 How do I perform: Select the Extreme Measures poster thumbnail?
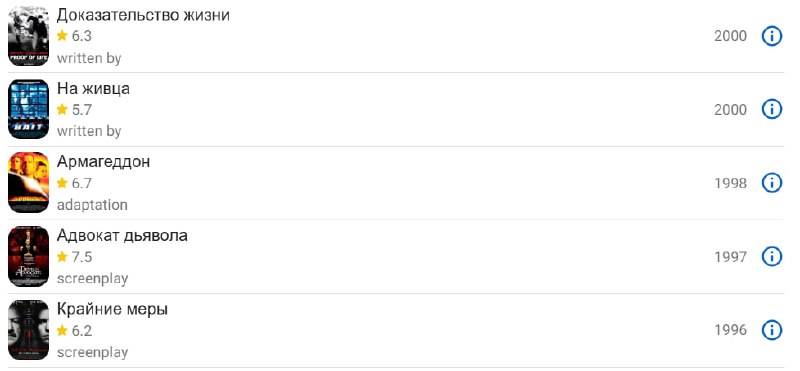click(x=29, y=330)
